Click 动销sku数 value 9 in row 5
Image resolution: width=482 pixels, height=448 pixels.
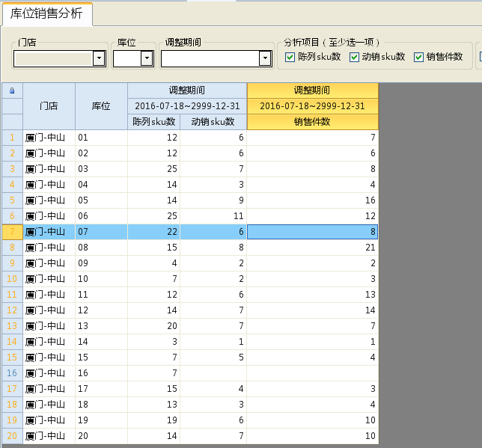(213, 200)
